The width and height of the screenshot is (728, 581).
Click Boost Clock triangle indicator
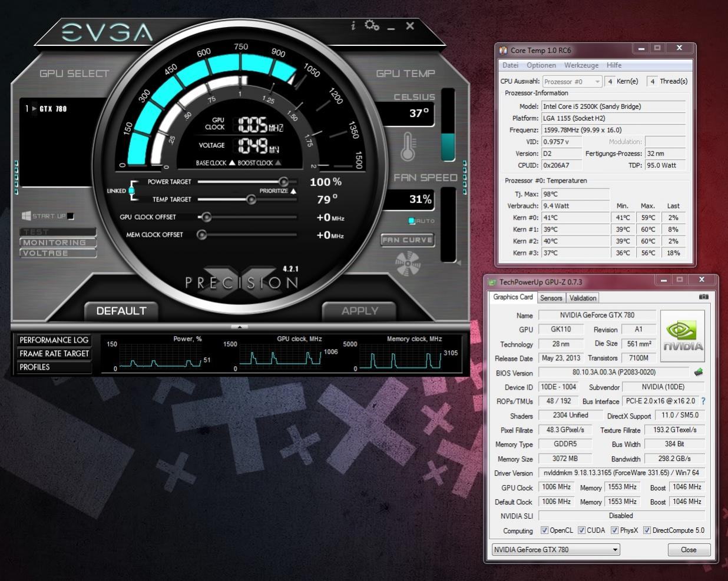click(x=278, y=162)
